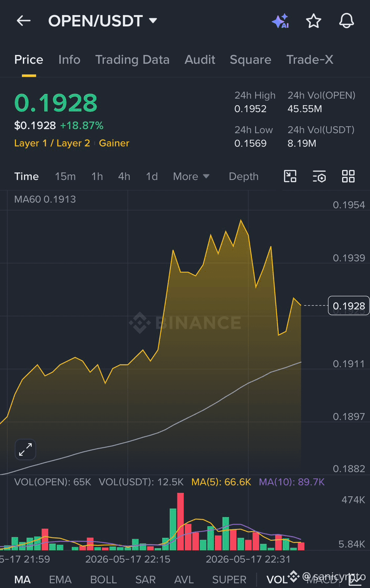Tap the +18.87% change percentage
Viewport: 370px width, 588px height.
coord(82,125)
